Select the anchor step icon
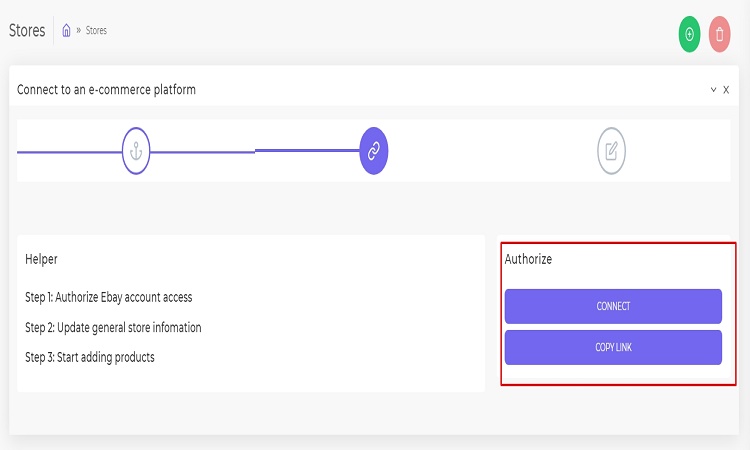This screenshot has width=750, height=450. coord(136,151)
